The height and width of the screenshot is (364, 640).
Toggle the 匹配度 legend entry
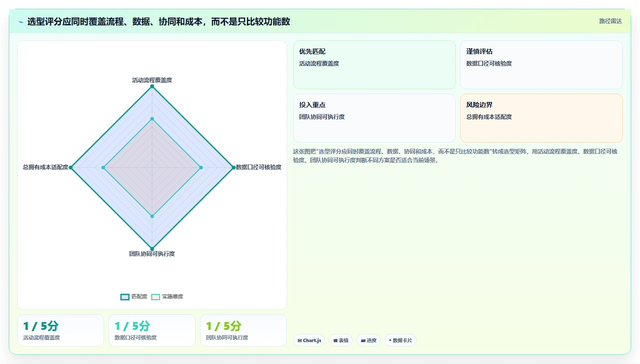[134, 297]
